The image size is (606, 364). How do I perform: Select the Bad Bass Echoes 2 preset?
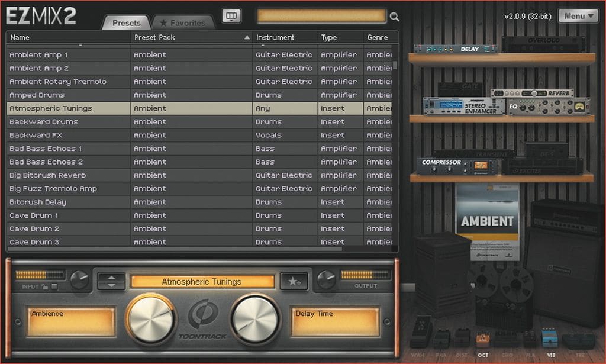tap(199, 162)
